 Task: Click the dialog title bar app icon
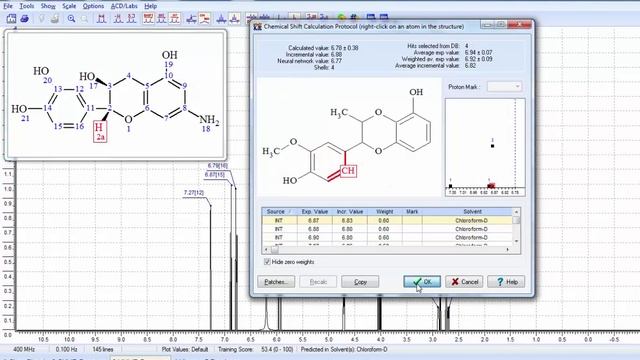pyautogui.click(x=257, y=27)
